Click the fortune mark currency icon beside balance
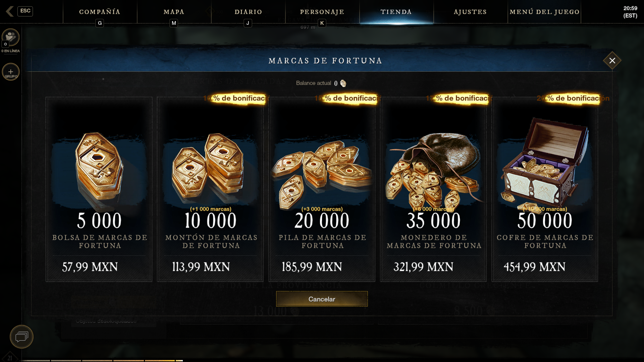Viewport: 644px width, 362px height. point(343,83)
